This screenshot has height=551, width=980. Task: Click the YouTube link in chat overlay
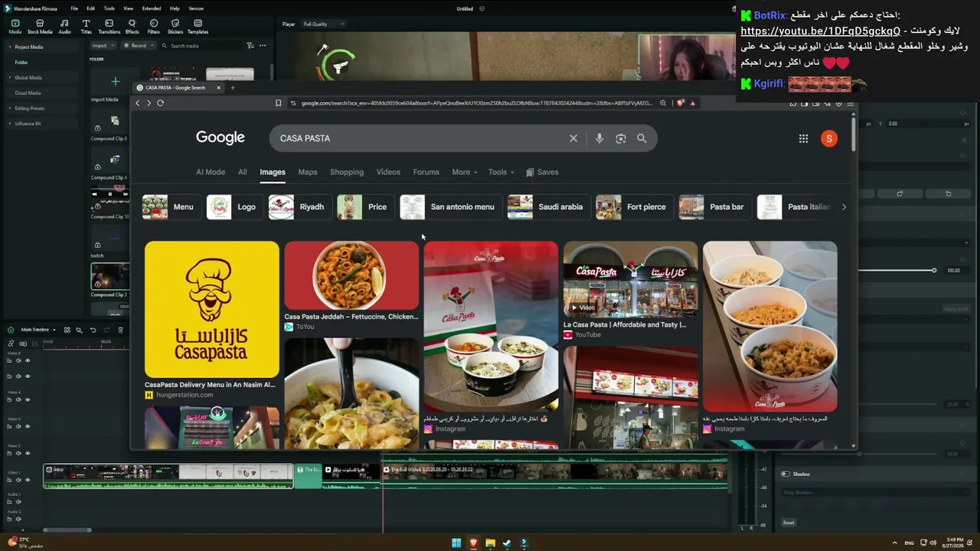pyautogui.click(x=821, y=31)
